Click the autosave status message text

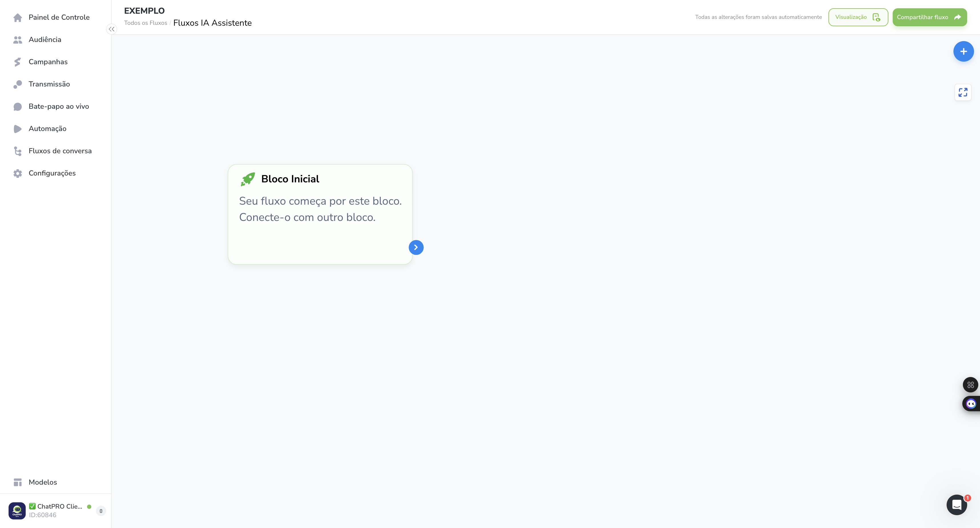point(758,17)
